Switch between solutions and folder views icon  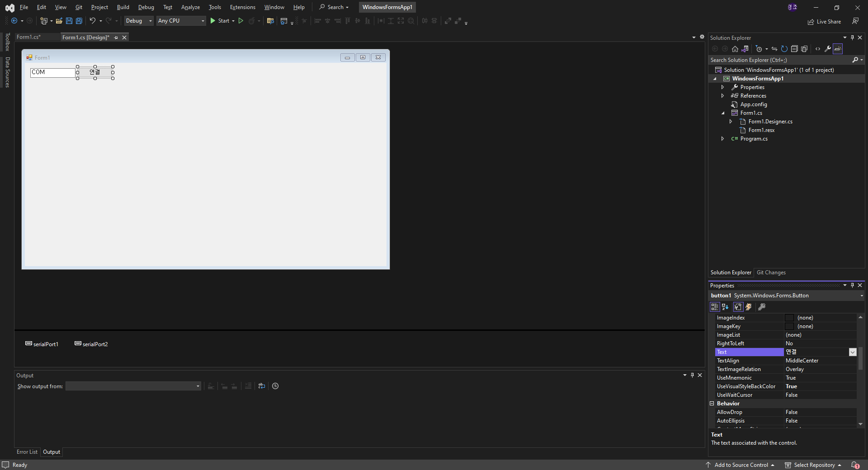[745, 49]
